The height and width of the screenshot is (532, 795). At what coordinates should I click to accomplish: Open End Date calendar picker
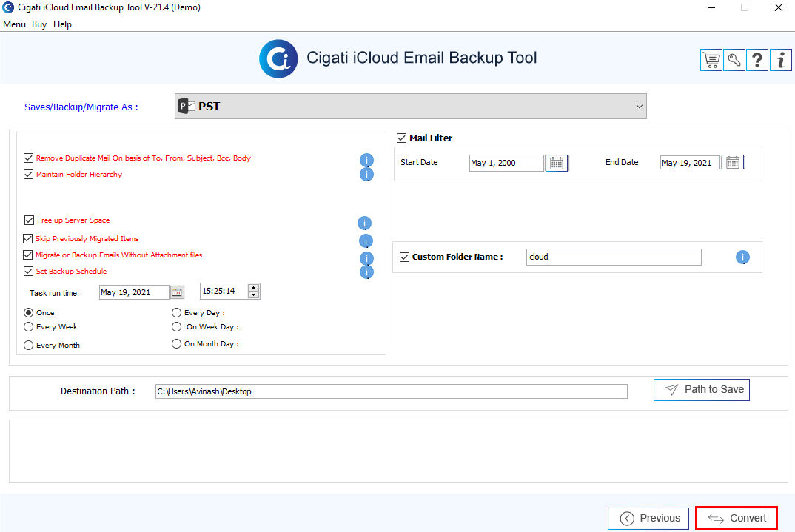[733, 163]
